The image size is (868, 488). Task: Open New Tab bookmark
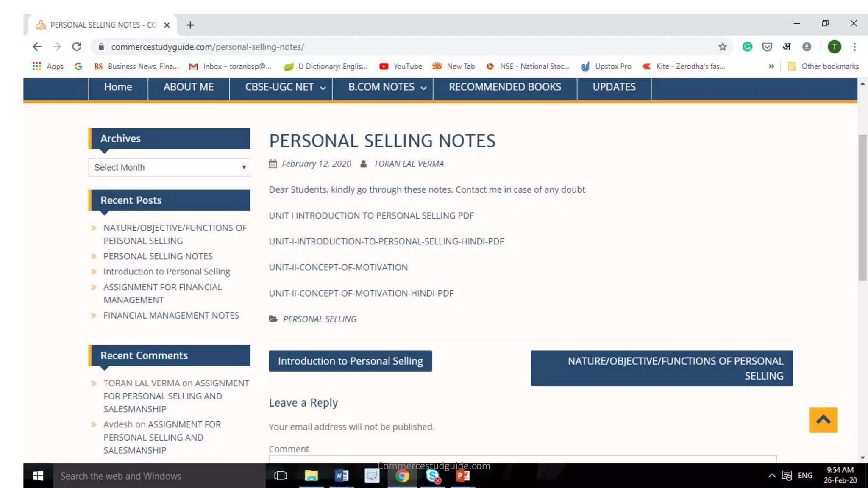click(453, 66)
